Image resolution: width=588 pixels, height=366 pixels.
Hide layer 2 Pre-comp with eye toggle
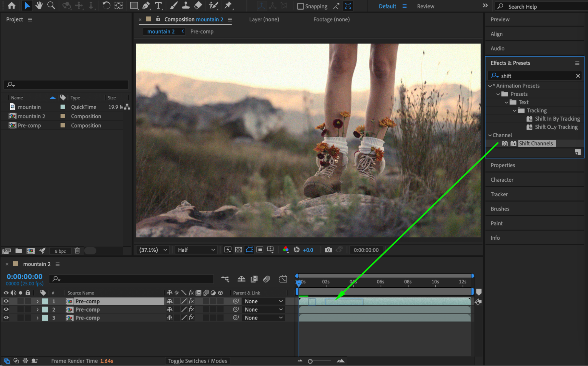click(6, 309)
